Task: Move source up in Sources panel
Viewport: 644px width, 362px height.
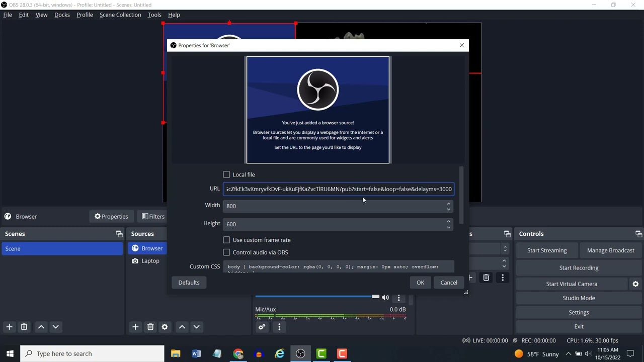Action: point(182,327)
